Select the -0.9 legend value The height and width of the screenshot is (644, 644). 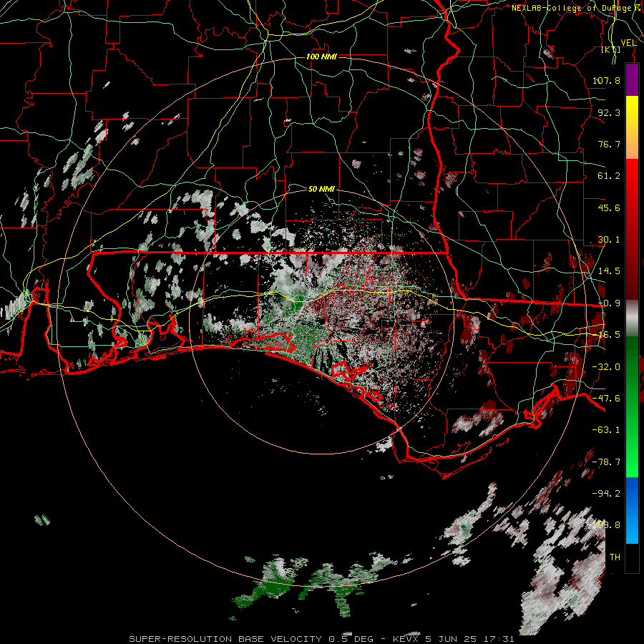pos(609,303)
